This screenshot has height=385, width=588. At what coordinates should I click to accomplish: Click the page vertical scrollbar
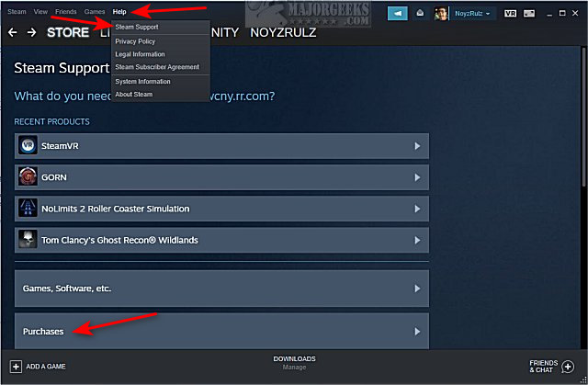click(x=583, y=116)
